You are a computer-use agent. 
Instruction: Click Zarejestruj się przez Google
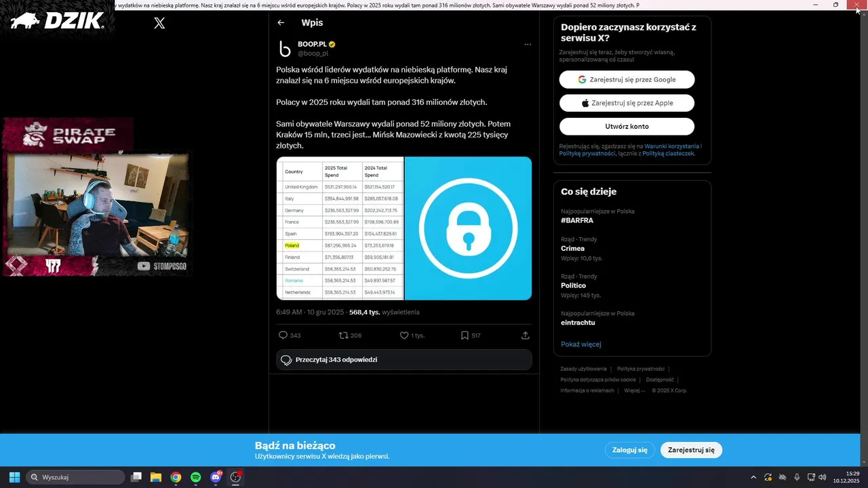tap(627, 79)
